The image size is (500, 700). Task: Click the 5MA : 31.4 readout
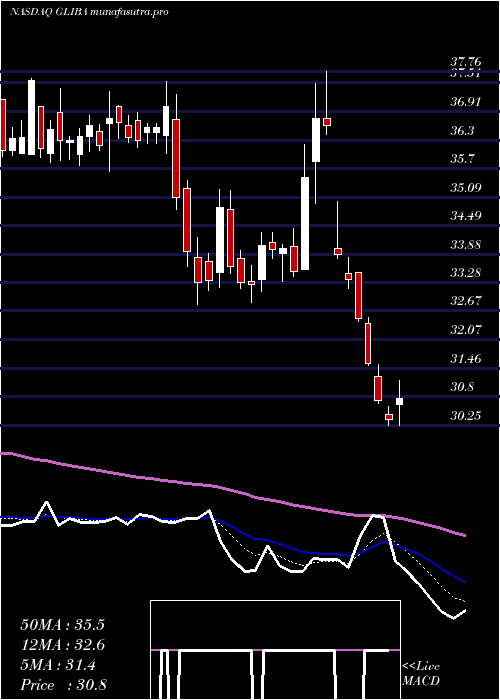(58, 665)
